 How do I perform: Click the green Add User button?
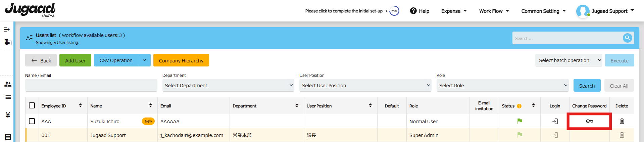tap(75, 60)
